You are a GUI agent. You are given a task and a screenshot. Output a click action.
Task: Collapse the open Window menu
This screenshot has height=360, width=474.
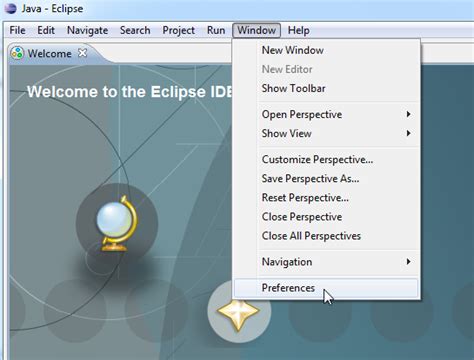click(256, 30)
